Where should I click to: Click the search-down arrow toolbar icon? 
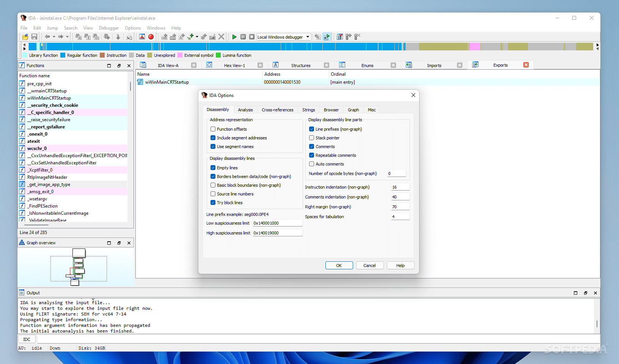(118, 37)
